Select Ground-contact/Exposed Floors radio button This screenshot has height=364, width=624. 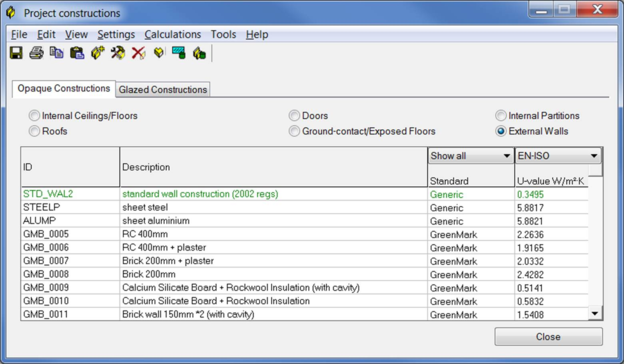(x=294, y=131)
